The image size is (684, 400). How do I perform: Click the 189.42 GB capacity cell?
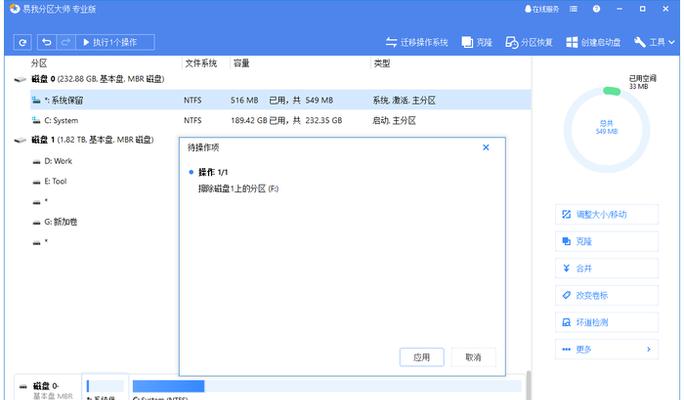[249, 120]
